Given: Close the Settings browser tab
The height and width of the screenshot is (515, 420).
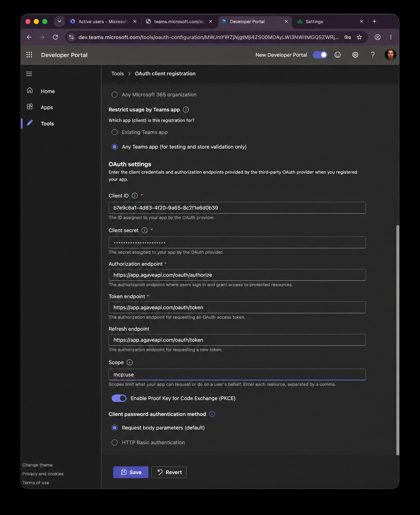Looking at the screenshot, I should coord(361,22).
